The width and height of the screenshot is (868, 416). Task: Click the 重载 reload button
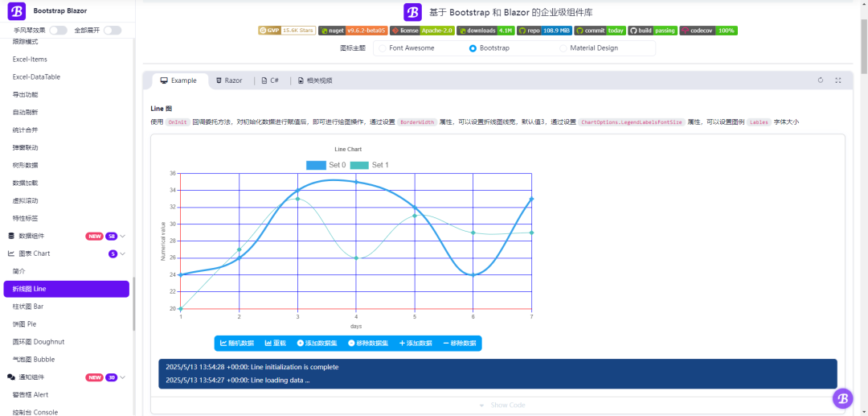pyautogui.click(x=276, y=344)
